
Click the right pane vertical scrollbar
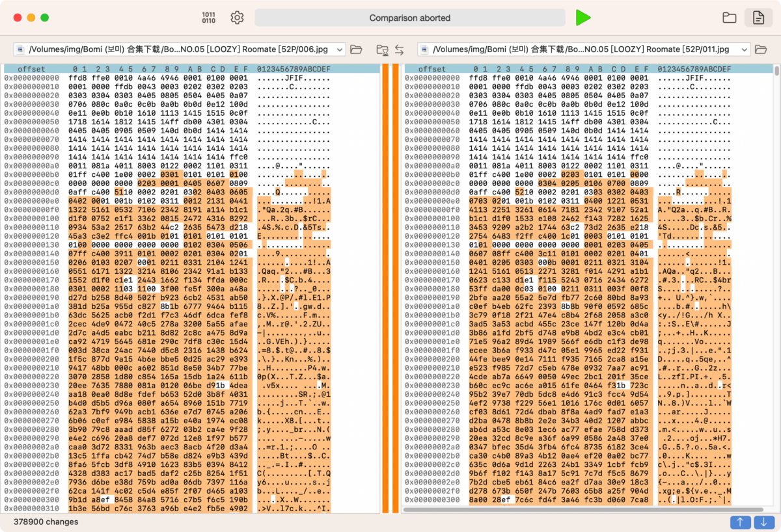point(776,285)
